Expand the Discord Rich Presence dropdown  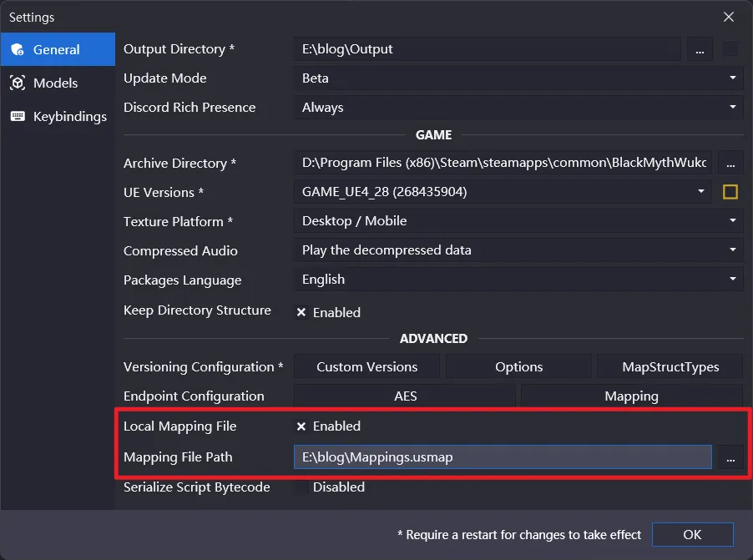point(518,108)
